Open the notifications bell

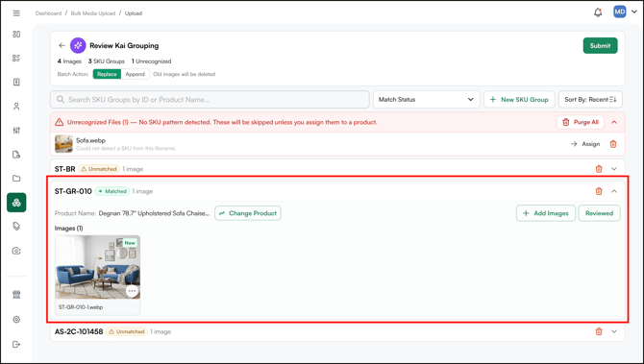tap(598, 12)
